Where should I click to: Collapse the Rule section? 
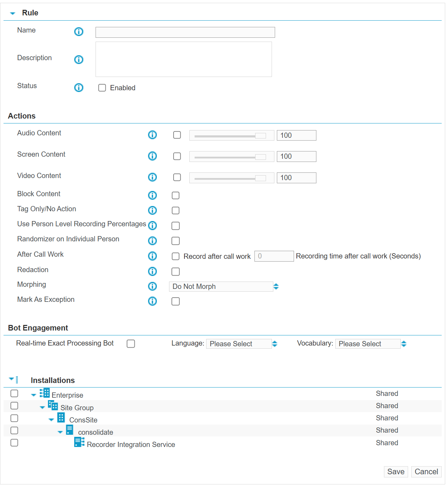[x=13, y=13]
